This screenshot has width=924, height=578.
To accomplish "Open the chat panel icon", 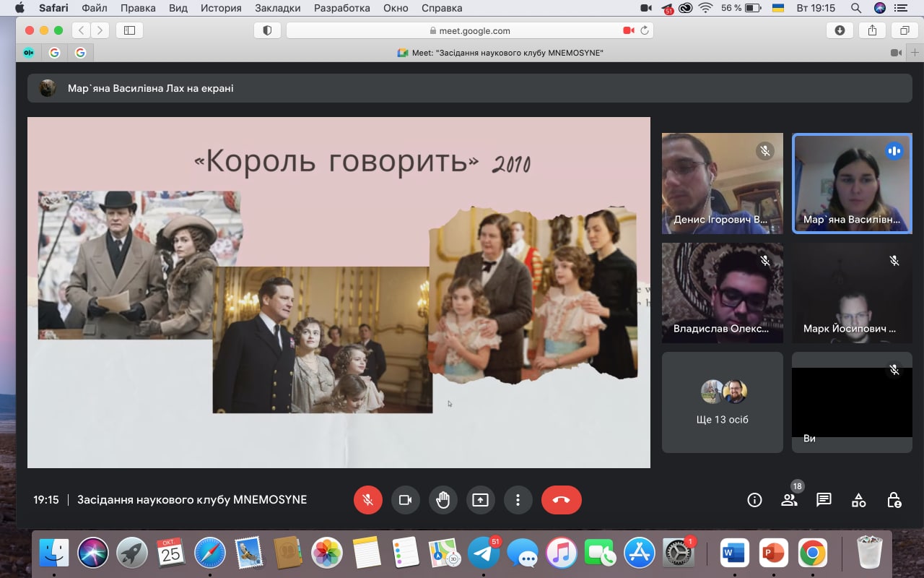I will 824,500.
